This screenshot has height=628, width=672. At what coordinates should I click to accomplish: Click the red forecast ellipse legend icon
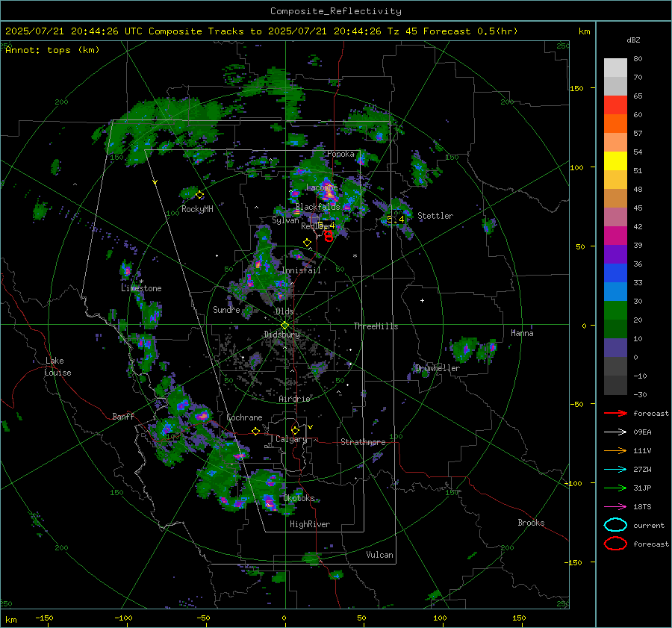click(x=615, y=544)
